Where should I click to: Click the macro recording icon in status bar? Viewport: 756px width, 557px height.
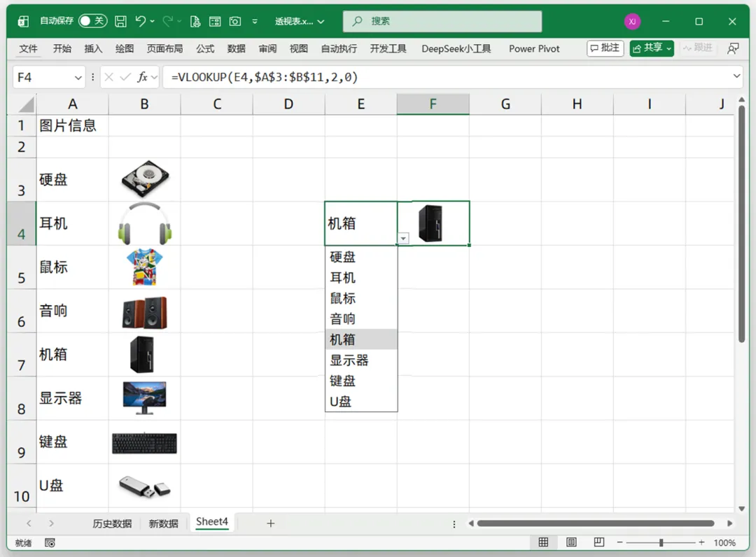[x=50, y=543]
